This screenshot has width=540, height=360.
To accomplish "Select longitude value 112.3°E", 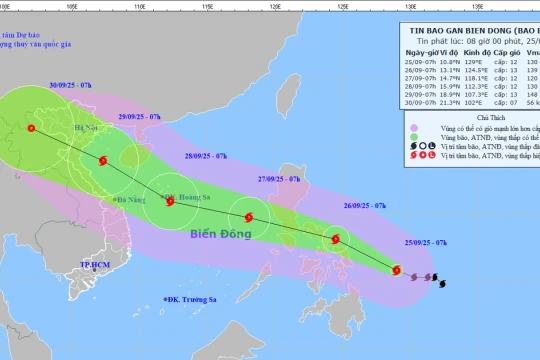I will pyautogui.click(x=476, y=86).
